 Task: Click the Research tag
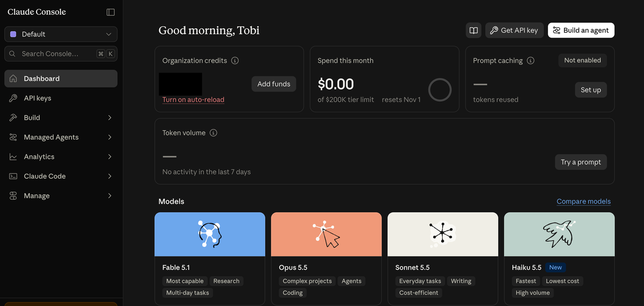(x=226, y=281)
